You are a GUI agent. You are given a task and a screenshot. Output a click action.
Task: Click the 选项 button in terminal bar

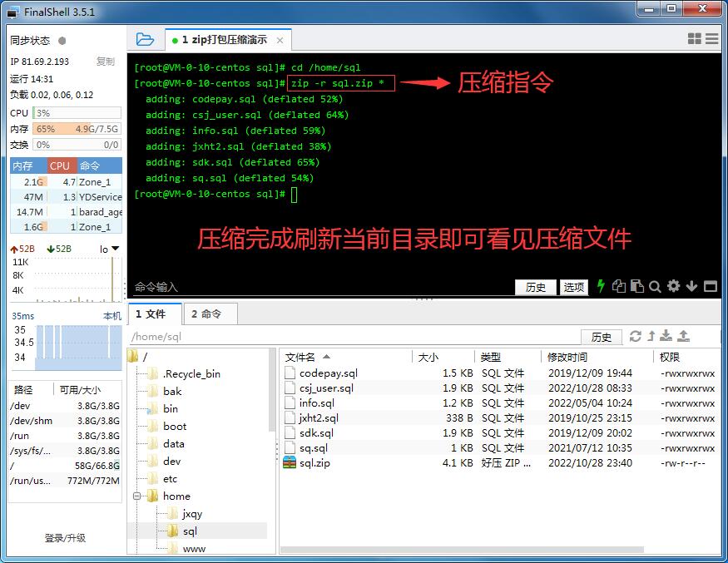tap(574, 287)
